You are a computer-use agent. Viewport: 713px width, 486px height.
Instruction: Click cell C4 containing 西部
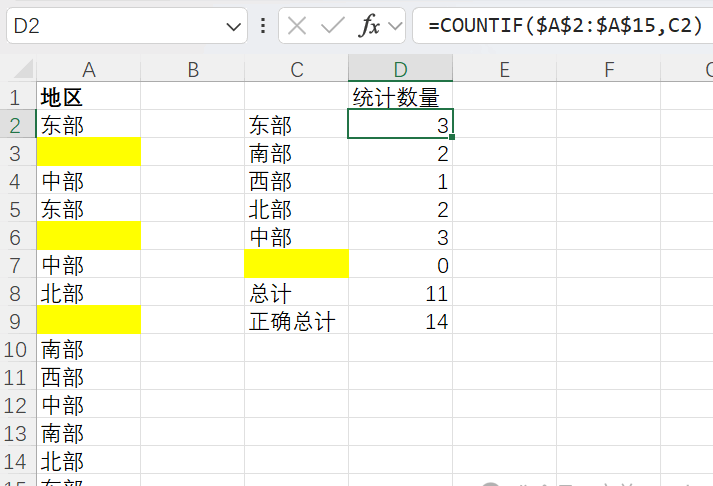coord(296,181)
